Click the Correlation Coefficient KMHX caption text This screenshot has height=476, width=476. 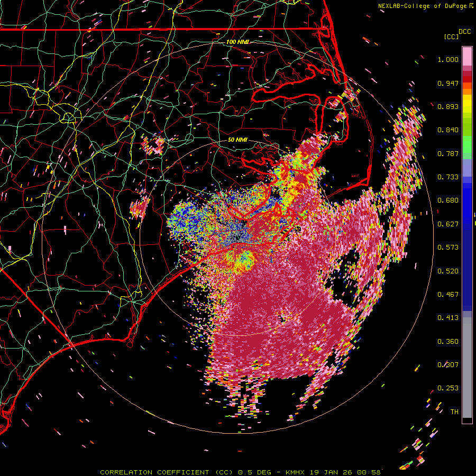click(240, 472)
